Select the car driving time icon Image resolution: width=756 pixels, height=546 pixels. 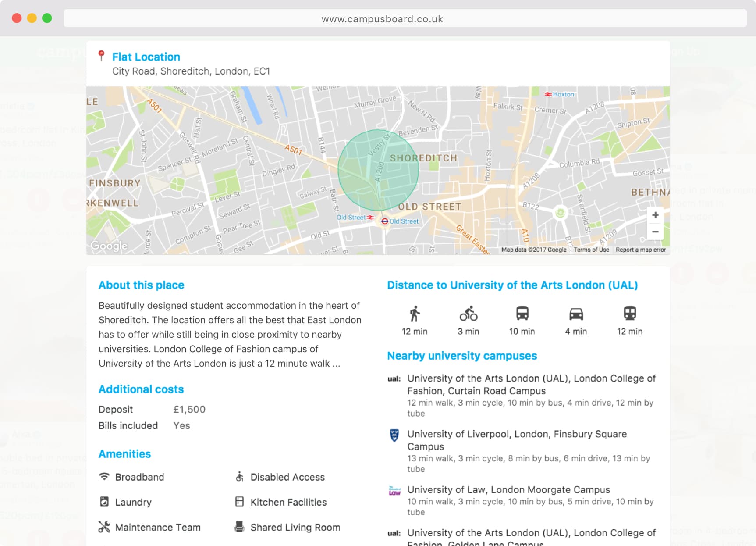coord(576,314)
